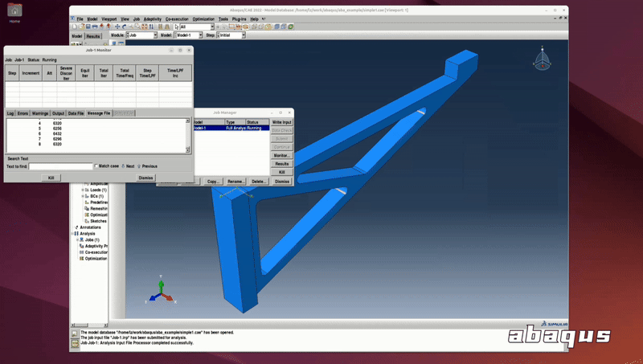Open the Plug-ins menu
Image resolution: width=643 pixels, height=364 pixels.
coord(239,18)
